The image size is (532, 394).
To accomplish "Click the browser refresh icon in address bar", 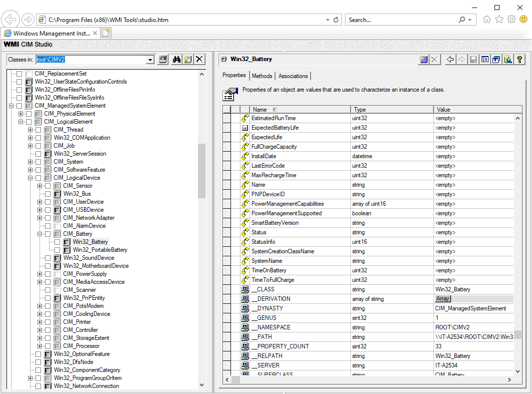I will click(x=336, y=20).
